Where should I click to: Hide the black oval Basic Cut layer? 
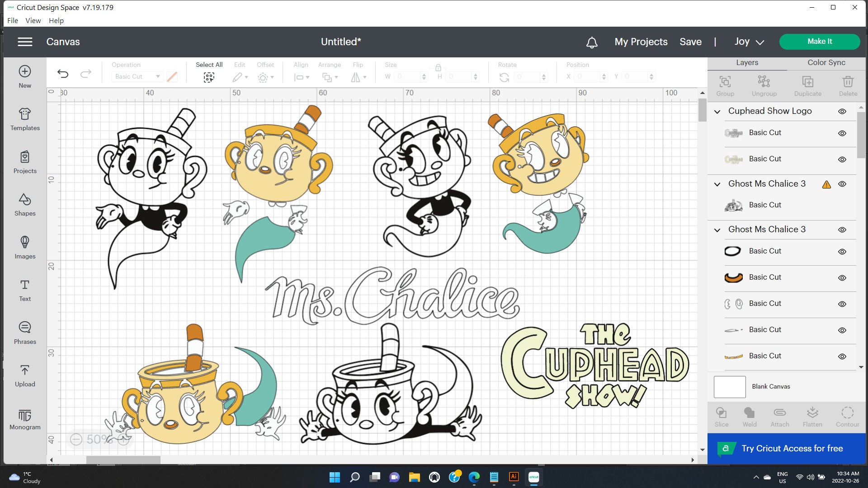tap(842, 252)
